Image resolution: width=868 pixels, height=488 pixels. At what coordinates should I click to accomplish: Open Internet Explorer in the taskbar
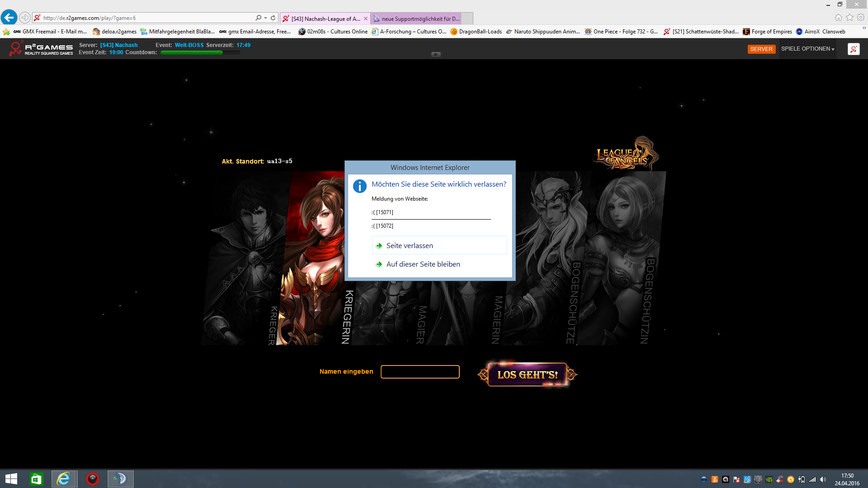(63, 479)
